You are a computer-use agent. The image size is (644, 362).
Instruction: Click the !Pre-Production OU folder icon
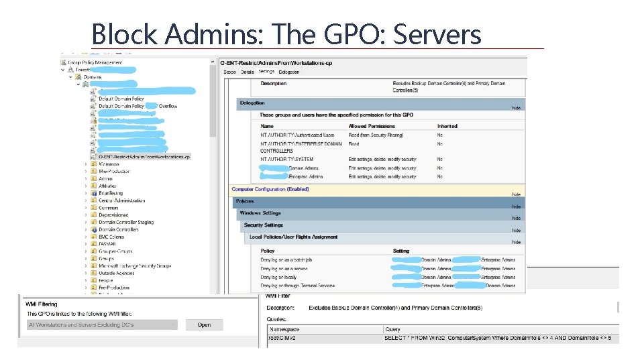tap(94, 171)
